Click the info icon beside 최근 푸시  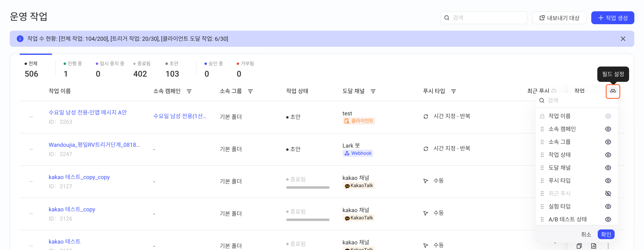pos(554,91)
